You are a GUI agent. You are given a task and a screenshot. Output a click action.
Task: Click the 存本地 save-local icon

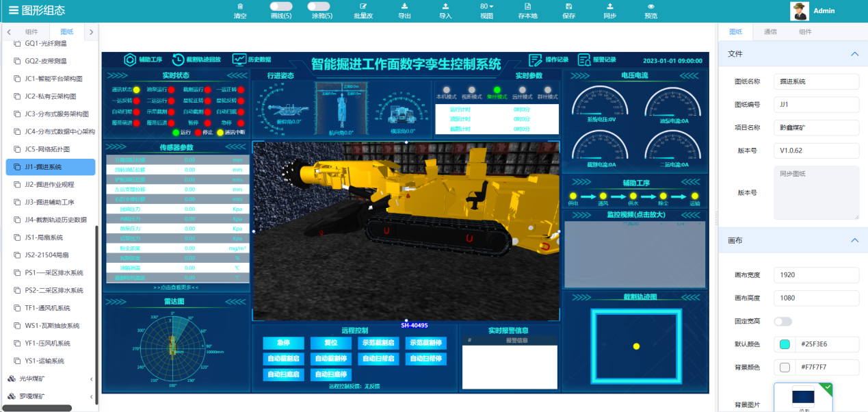(x=527, y=6)
